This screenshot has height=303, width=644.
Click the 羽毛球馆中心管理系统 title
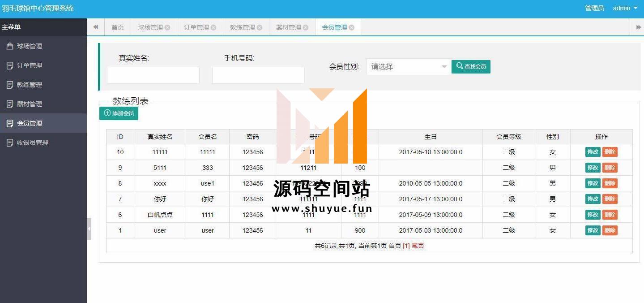(x=38, y=8)
